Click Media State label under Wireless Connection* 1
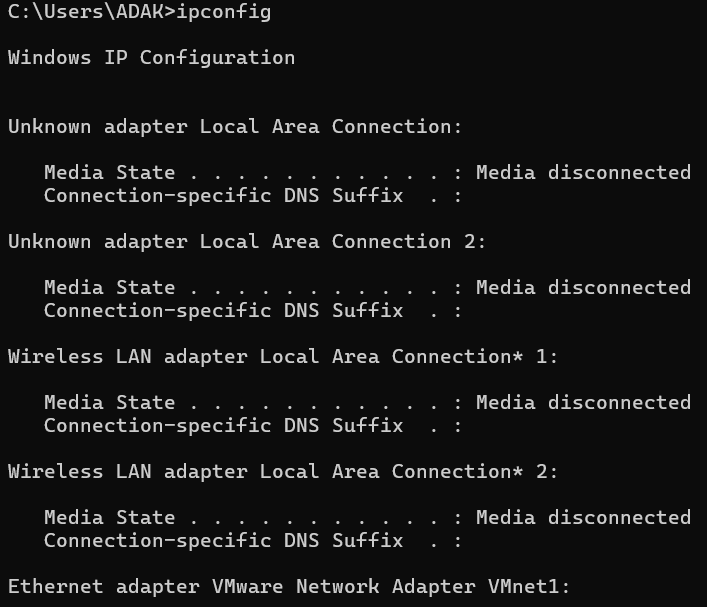Image resolution: width=707 pixels, height=607 pixels. (110, 403)
